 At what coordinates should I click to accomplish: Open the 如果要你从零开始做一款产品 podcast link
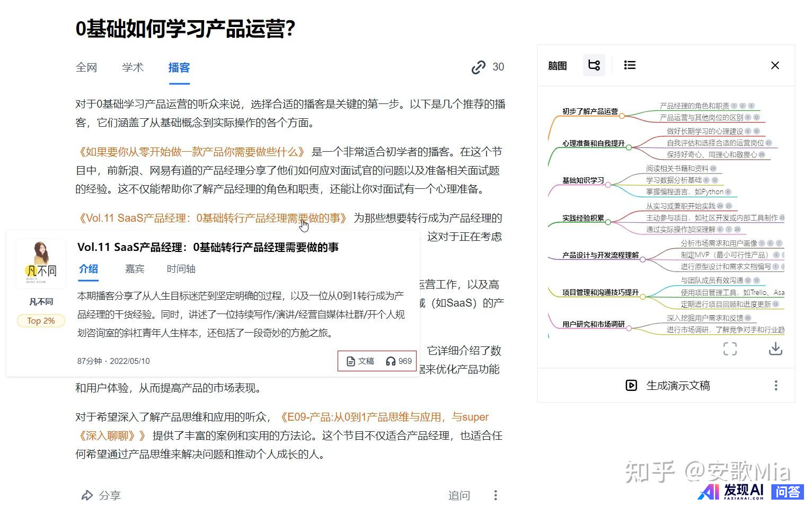pyautogui.click(x=191, y=152)
